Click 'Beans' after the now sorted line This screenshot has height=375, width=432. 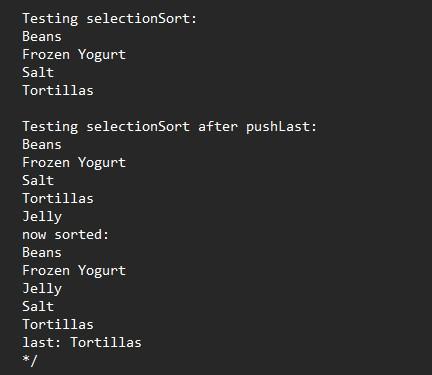click(42, 252)
